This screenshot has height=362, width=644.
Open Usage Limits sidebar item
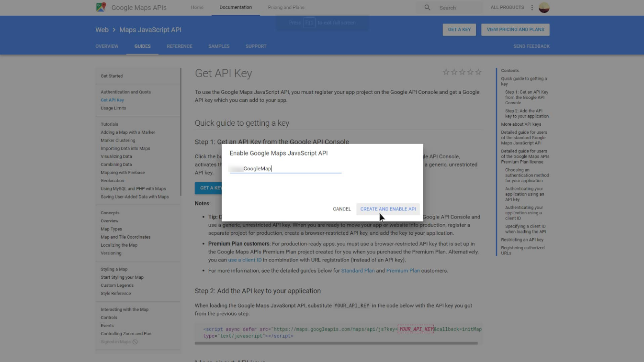coord(113,108)
